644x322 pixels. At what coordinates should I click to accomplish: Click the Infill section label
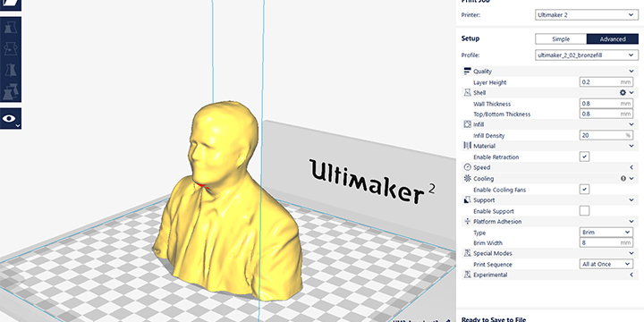point(479,124)
